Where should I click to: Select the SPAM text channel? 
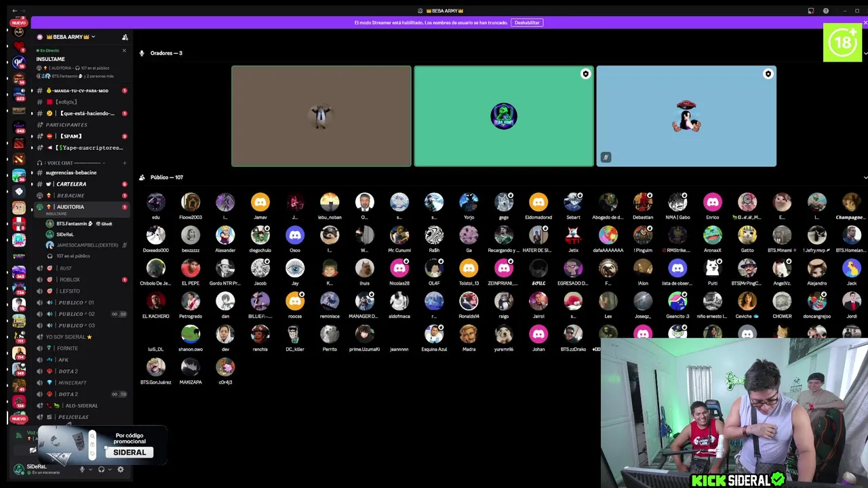point(81,136)
